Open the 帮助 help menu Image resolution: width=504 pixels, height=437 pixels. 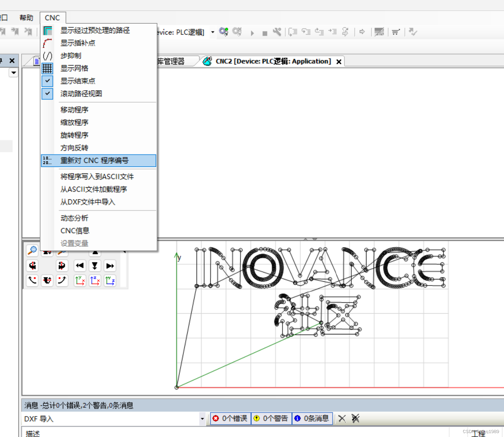coord(26,18)
